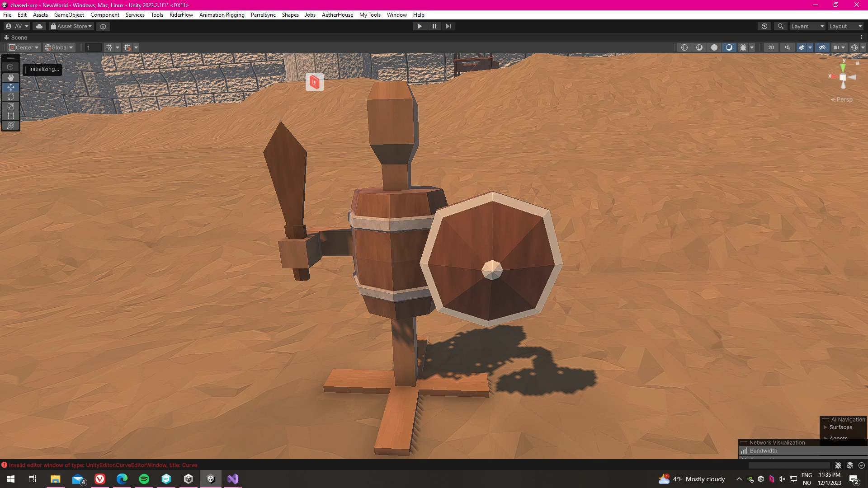868x488 pixels.
Task: Click the cloud services icon
Action: coord(39,26)
